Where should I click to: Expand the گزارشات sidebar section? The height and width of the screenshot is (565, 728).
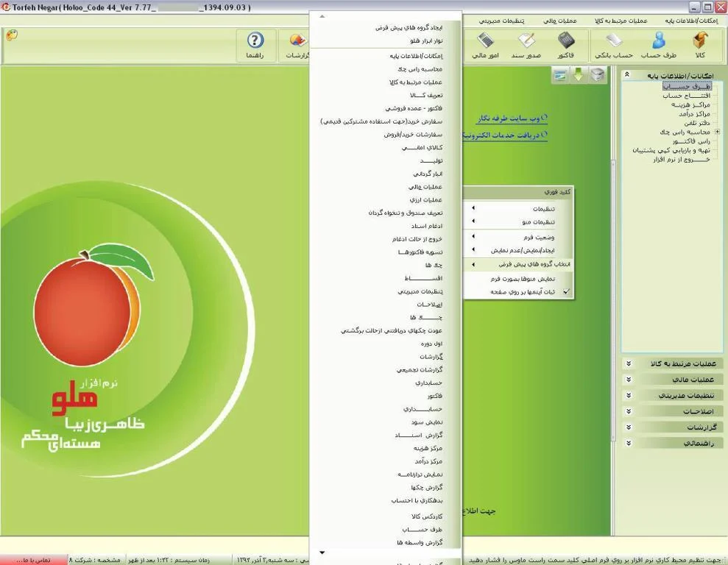(629, 427)
